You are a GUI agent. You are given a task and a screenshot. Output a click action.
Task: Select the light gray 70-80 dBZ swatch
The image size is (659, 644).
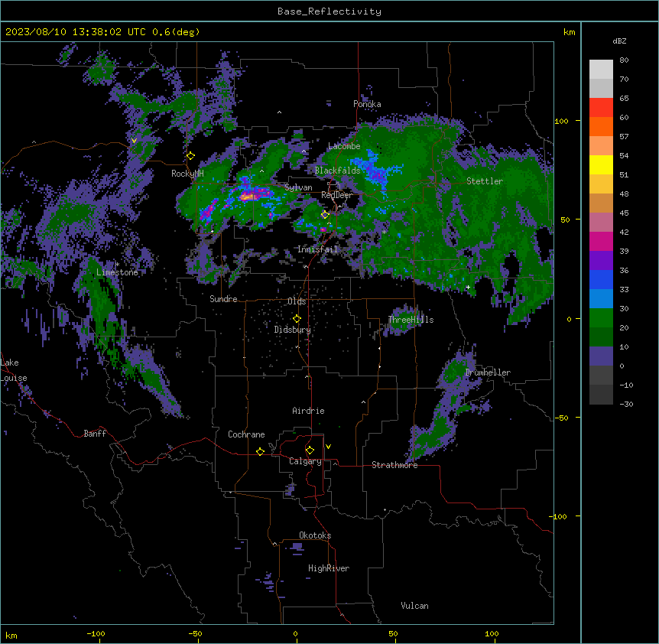pos(601,70)
